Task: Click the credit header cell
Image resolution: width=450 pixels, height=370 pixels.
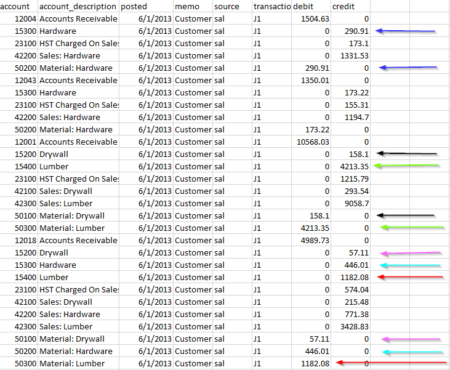Action: click(x=350, y=6)
